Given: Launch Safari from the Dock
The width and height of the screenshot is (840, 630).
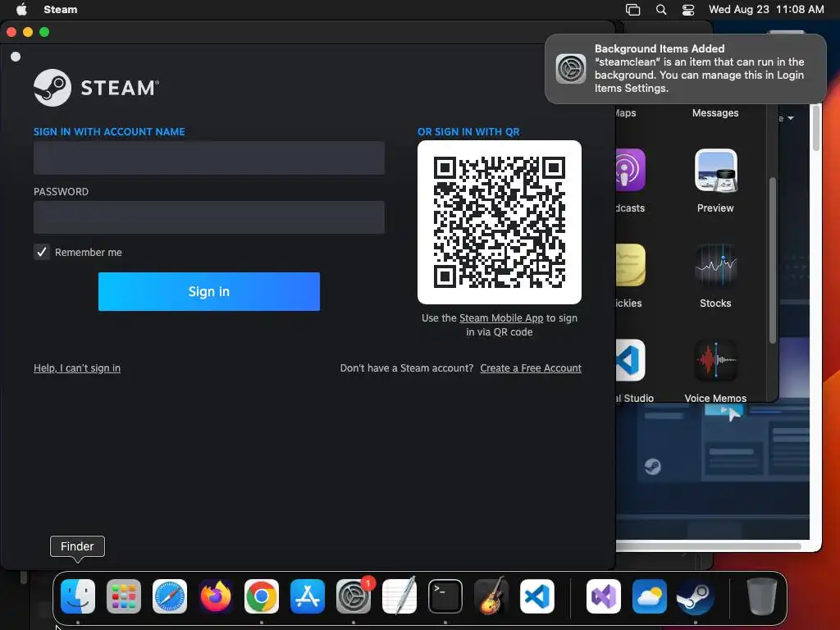Looking at the screenshot, I should pyautogui.click(x=170, y=596).
